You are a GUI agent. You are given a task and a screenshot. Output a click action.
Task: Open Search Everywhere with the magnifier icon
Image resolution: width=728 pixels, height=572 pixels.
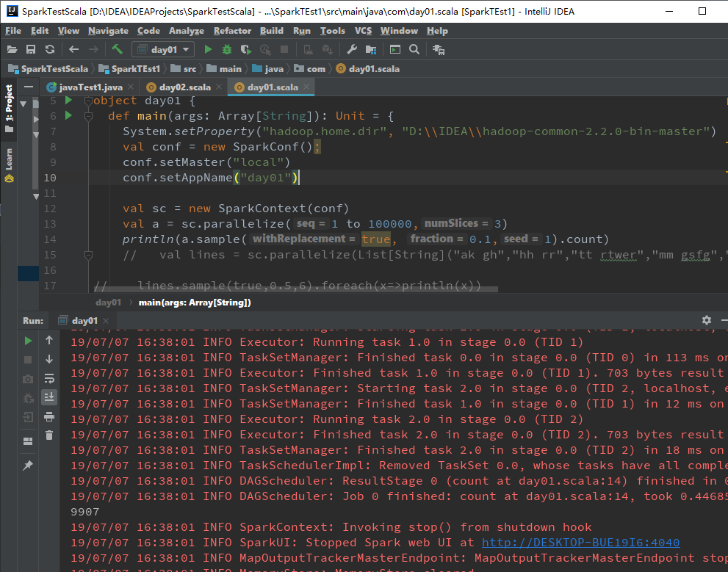(414, 50)
